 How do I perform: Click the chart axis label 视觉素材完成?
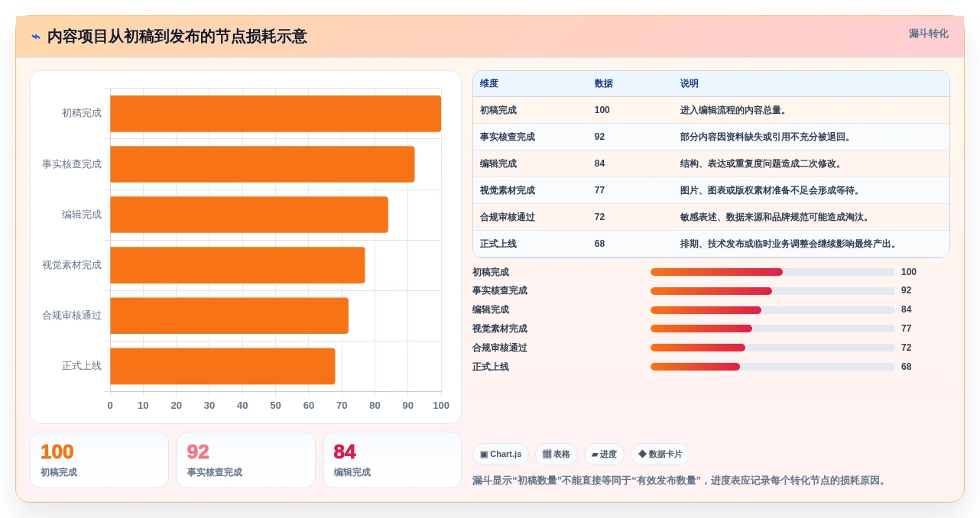point(72,265)
